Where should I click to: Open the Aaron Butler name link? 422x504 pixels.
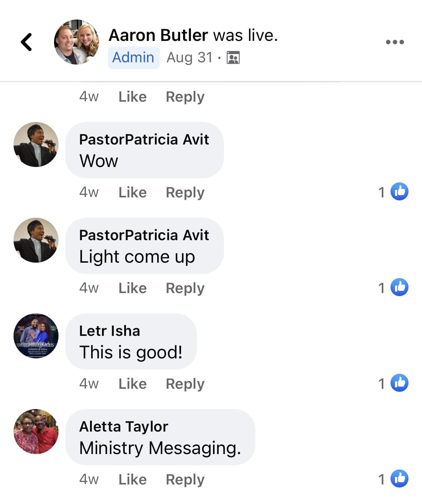tap(158, 35)
